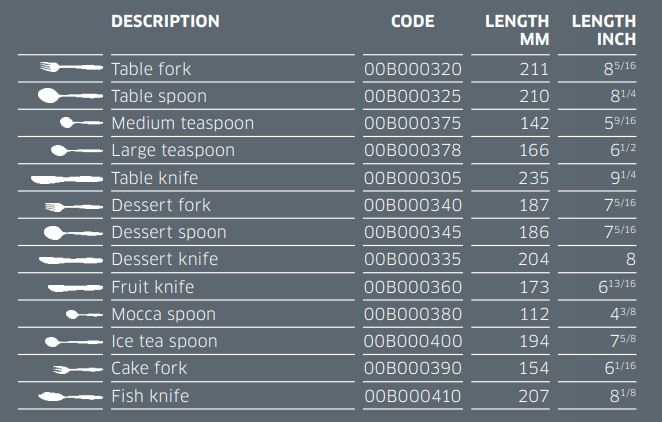662x422 pixels.
Task: Click the DESCRIPTION column header
Action: point(166,21)
